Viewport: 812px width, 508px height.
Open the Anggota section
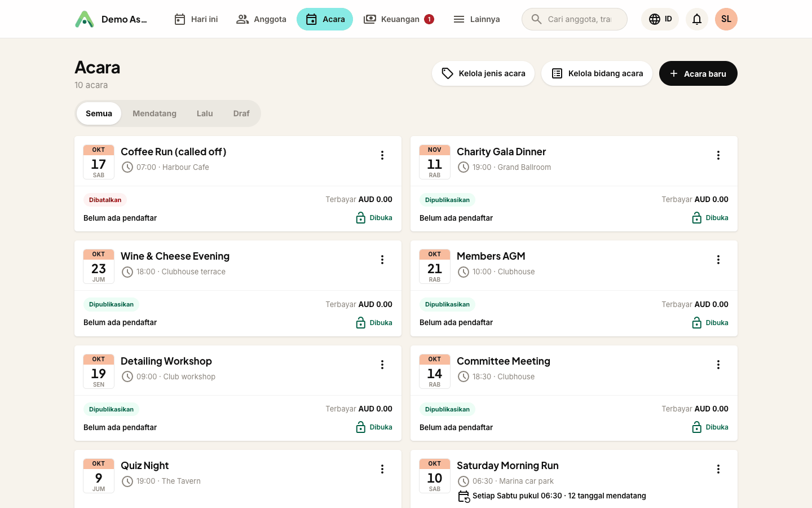click(261, 19)
